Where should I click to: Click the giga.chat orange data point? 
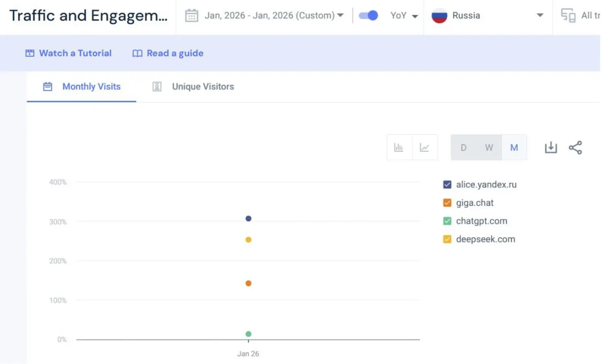[x=248, y=283]
